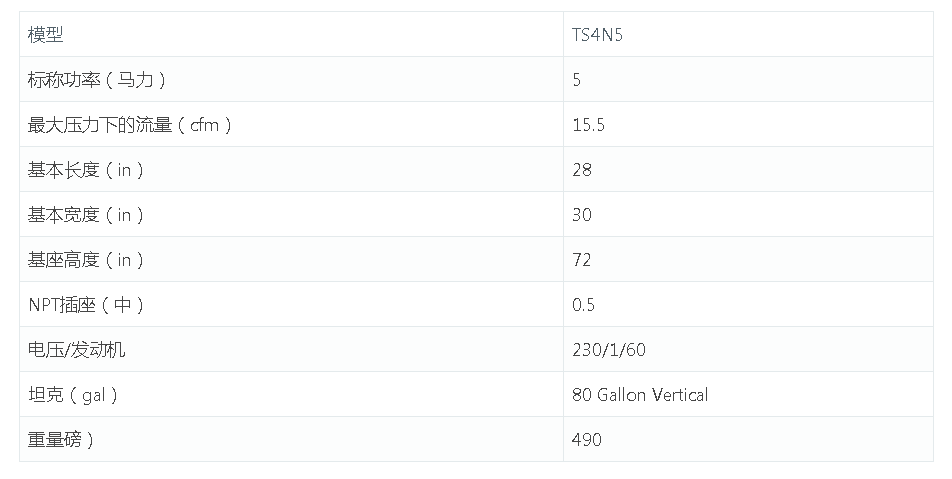Click the 标称功率（马力）row label

pos(97,80)
